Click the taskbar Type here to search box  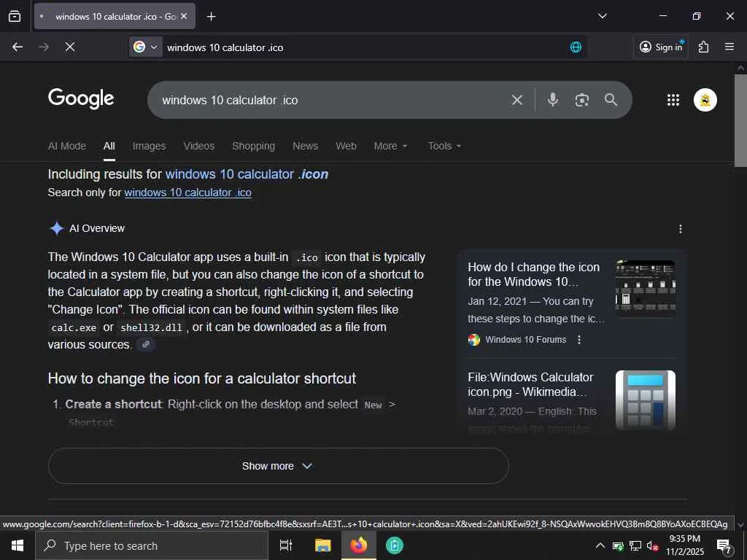[152, 545]
